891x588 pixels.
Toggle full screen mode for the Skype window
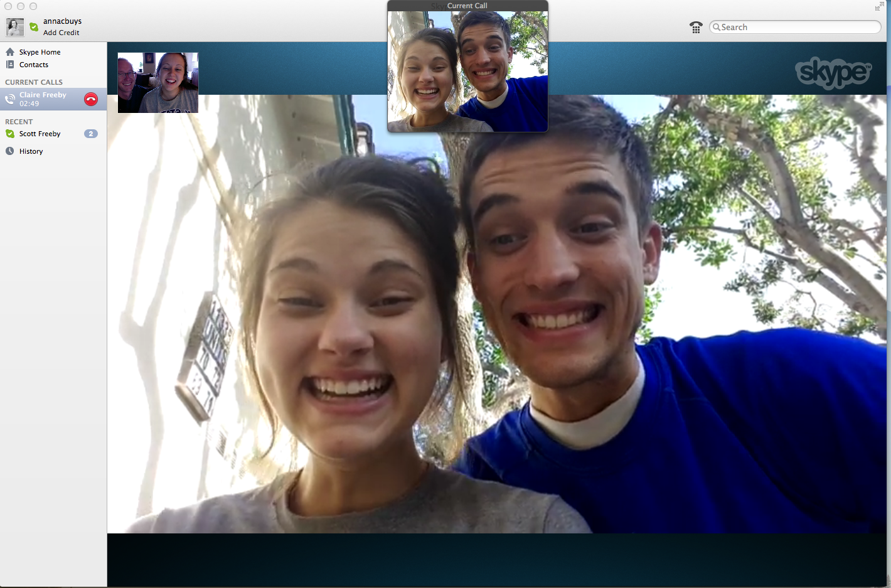879,6
